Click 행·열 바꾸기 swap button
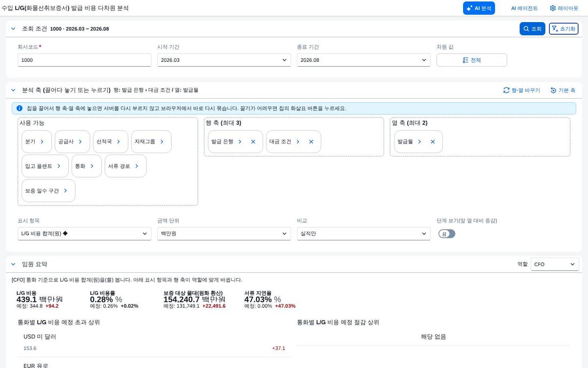Viewport: 588px width, 368px height. pyautogui.click(x=521, y=90)
